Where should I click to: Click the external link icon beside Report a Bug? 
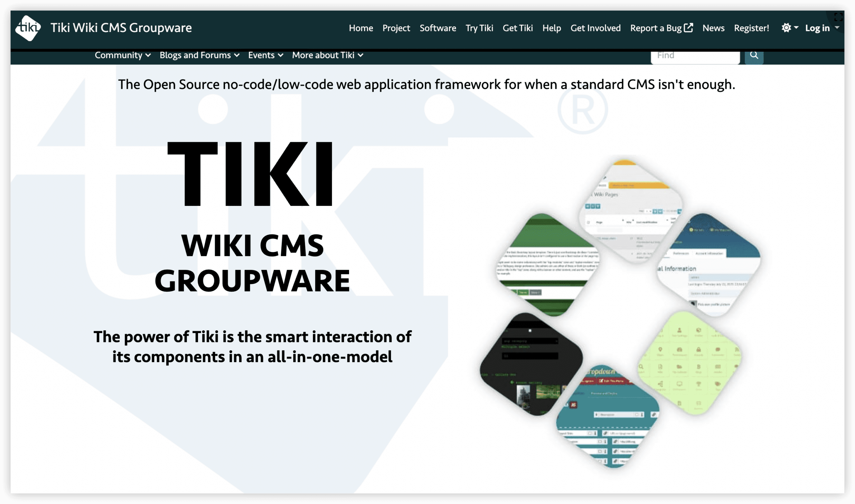(688, 27)
